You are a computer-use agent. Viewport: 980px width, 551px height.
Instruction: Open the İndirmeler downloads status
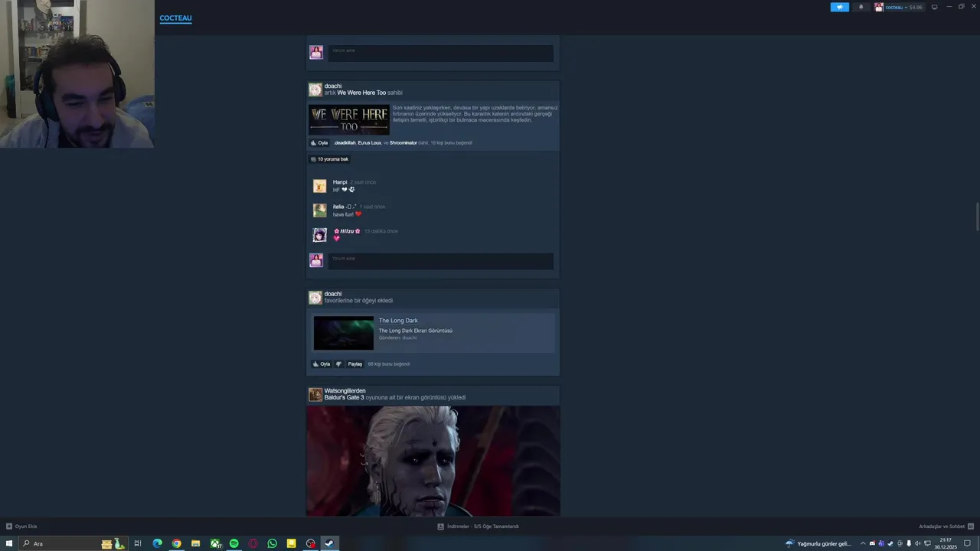pos(478,527)
